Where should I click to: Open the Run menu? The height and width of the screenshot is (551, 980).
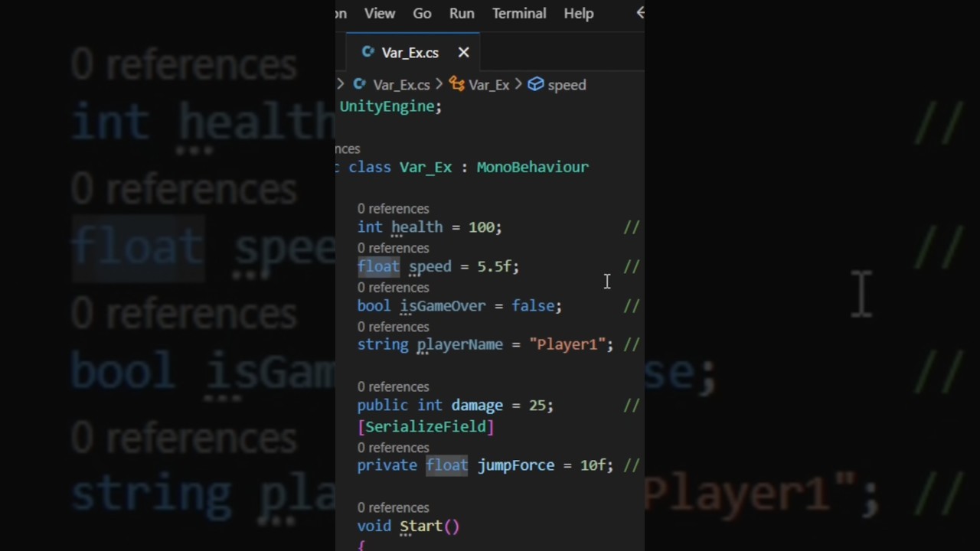tap(462, 13)
